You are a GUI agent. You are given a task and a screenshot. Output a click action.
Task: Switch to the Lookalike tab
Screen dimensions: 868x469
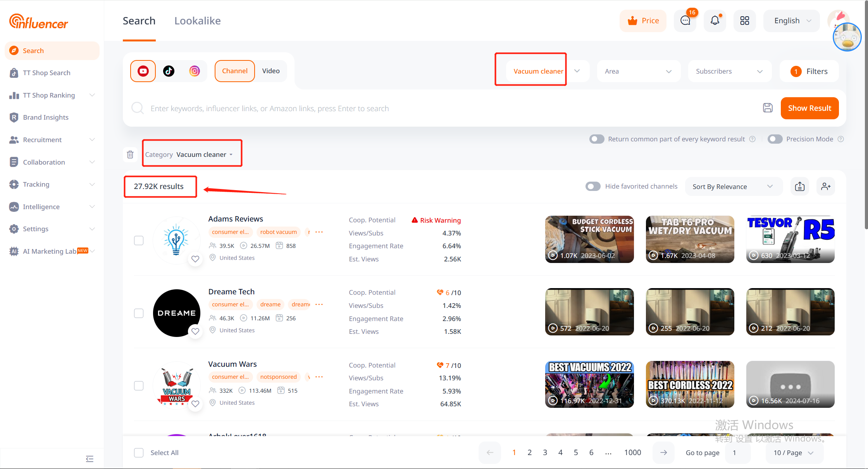click(x=197, y=21)
